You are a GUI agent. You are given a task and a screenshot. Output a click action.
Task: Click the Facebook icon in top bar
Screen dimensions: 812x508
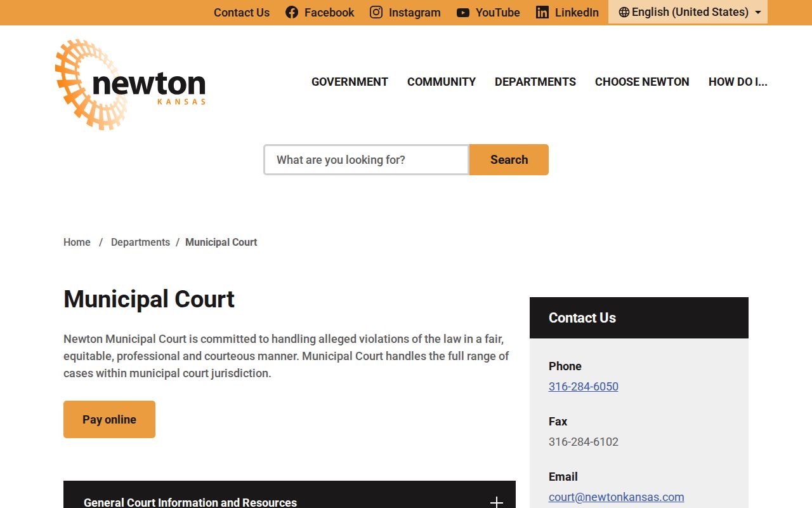pyautogui.click(x=292, y=12)
